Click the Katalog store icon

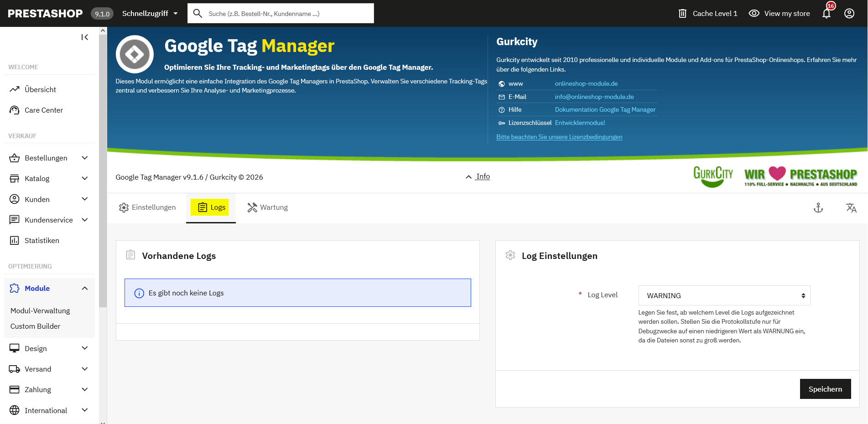point(15,178)
